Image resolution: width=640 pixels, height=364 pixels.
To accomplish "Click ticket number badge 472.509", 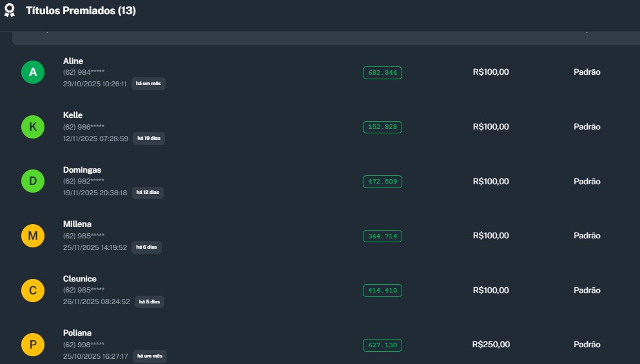I will click(382, 182).
